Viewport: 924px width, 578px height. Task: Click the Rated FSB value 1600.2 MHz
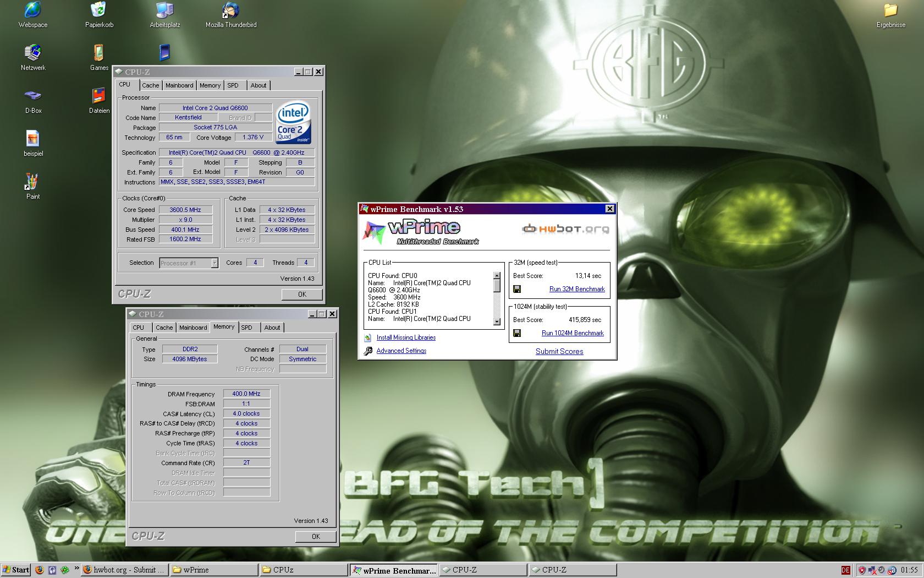(185, 239)
